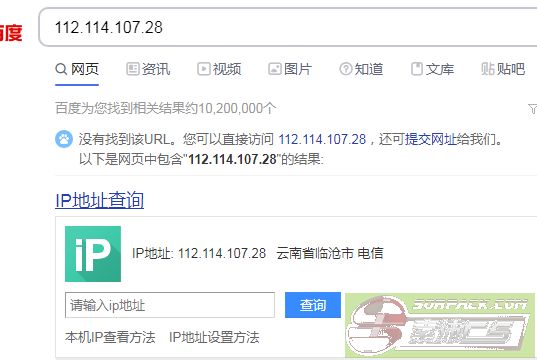Click the Baidu logo
The width and height of the screenshot is (537, 360).
(11, 33)
